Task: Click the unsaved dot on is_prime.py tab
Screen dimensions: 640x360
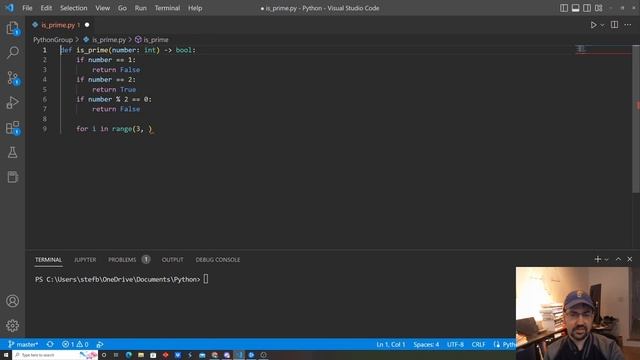Action: click(87, 25)
